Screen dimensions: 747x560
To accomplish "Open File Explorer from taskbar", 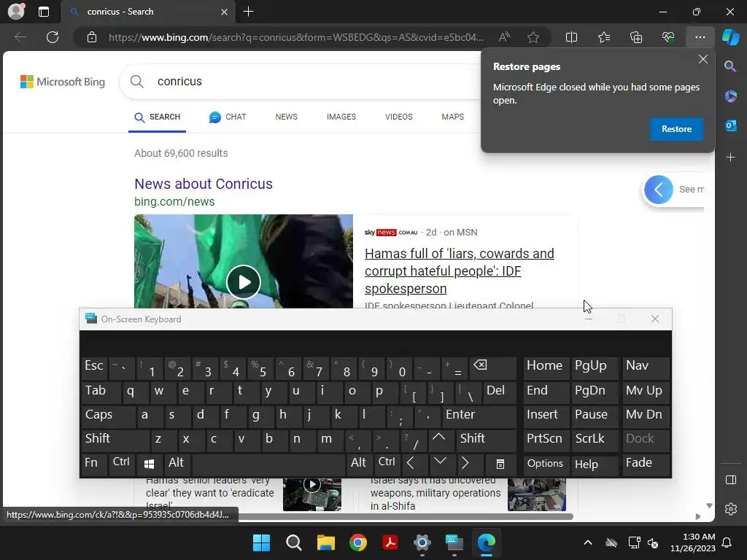I will [326, 542].
